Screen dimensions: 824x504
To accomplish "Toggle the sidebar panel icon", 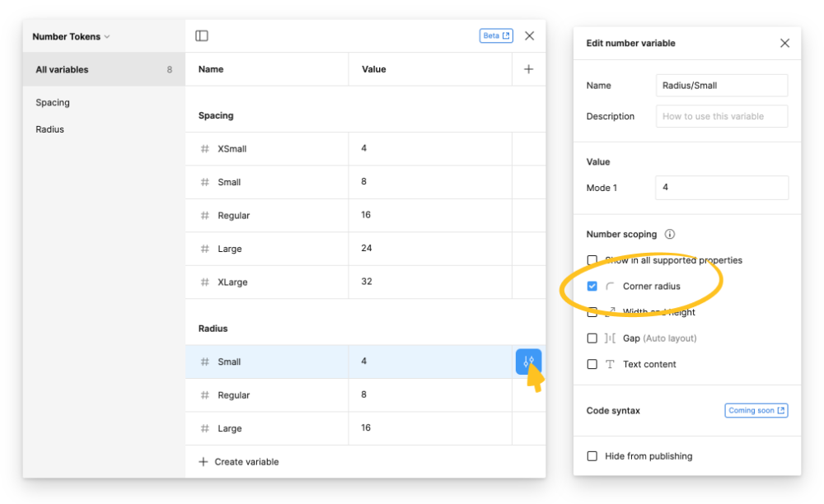I will [202, 36].
